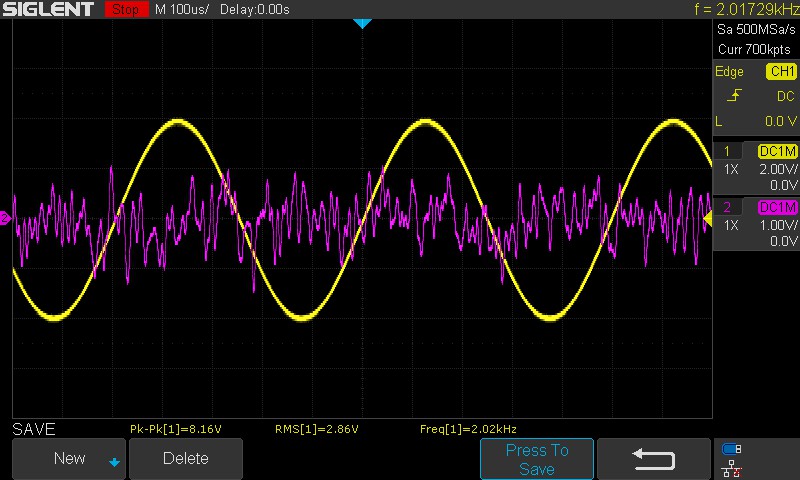Click the trigger level 0.0 V value

tap(781, 121)
